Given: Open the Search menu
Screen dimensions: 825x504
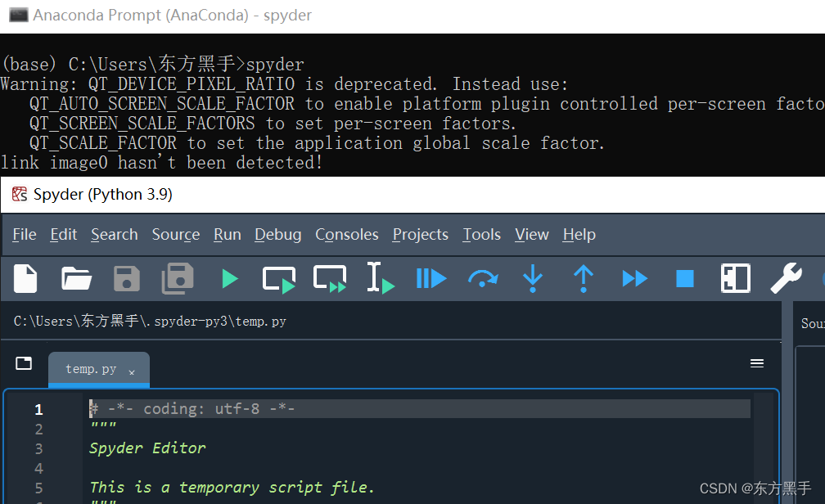Looking at the screenshot, I should click(115, 234).
